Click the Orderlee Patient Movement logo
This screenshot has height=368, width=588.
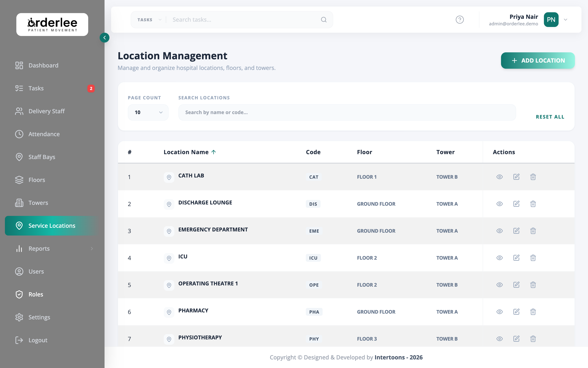pos(52,25)
